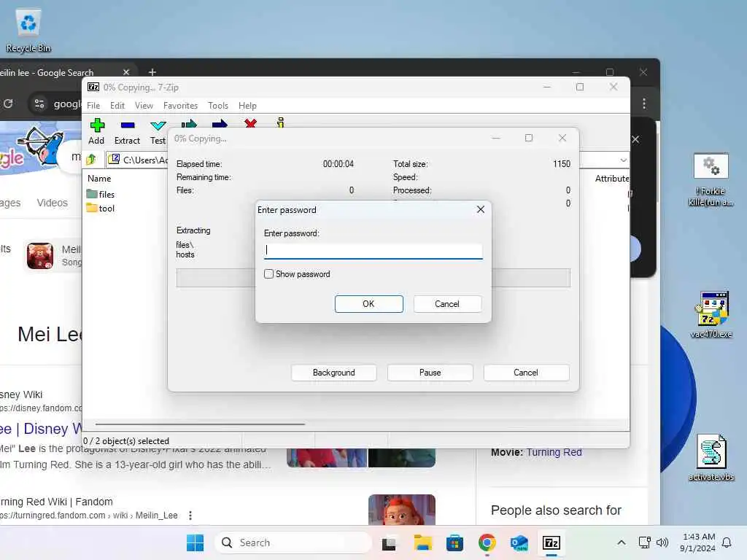
Task: Click the extraction progress bar
Action: coord(373,278)
